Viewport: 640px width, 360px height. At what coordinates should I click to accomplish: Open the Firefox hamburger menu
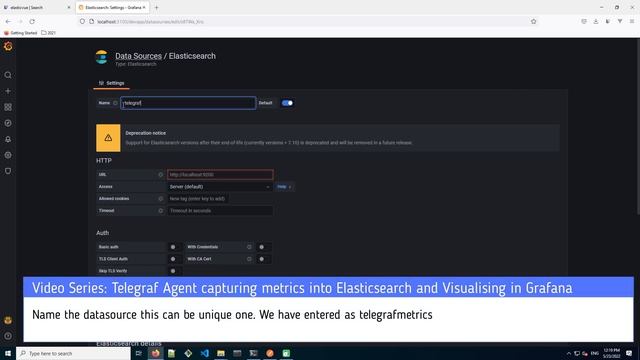coord(631,21)
